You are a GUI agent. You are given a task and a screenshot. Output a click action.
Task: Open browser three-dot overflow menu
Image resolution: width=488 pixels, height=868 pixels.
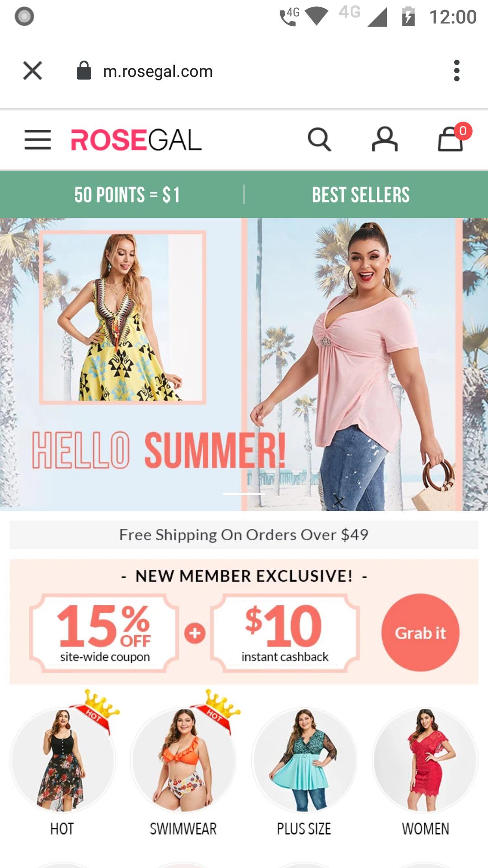pos(457,71)
